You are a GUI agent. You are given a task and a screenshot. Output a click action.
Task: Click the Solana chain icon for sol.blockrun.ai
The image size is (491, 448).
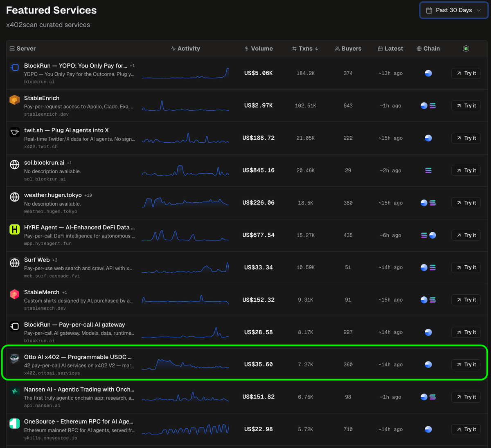point(428,170)
